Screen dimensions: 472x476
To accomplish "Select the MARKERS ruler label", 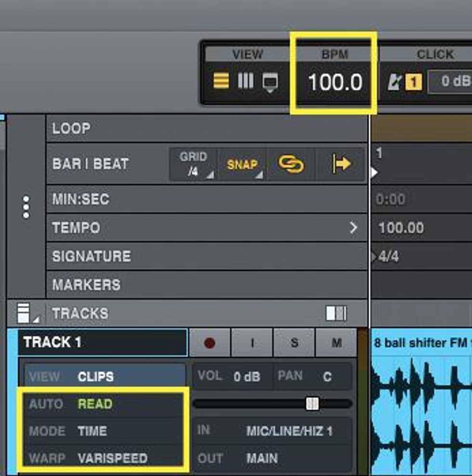I will pyautogui.click(x=87, y=285).
